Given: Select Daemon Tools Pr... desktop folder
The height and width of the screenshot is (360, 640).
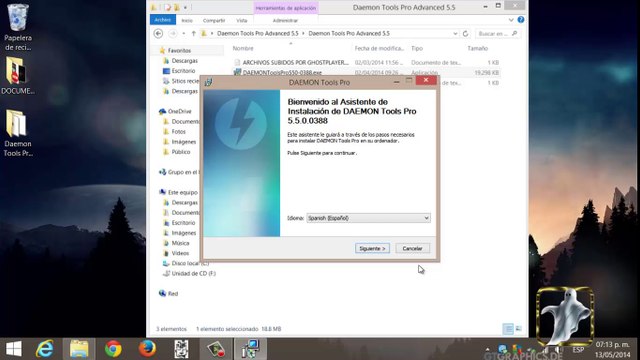Looking at the screenshot, I should click(18, 133).
